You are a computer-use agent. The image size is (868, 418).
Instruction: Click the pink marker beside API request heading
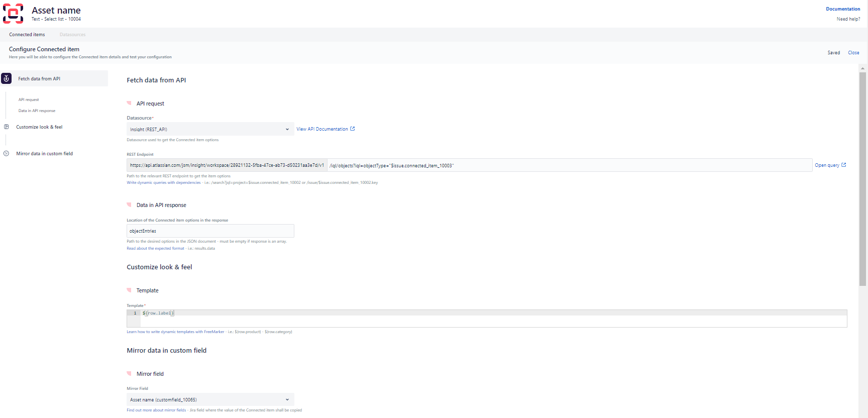[129, 103]
